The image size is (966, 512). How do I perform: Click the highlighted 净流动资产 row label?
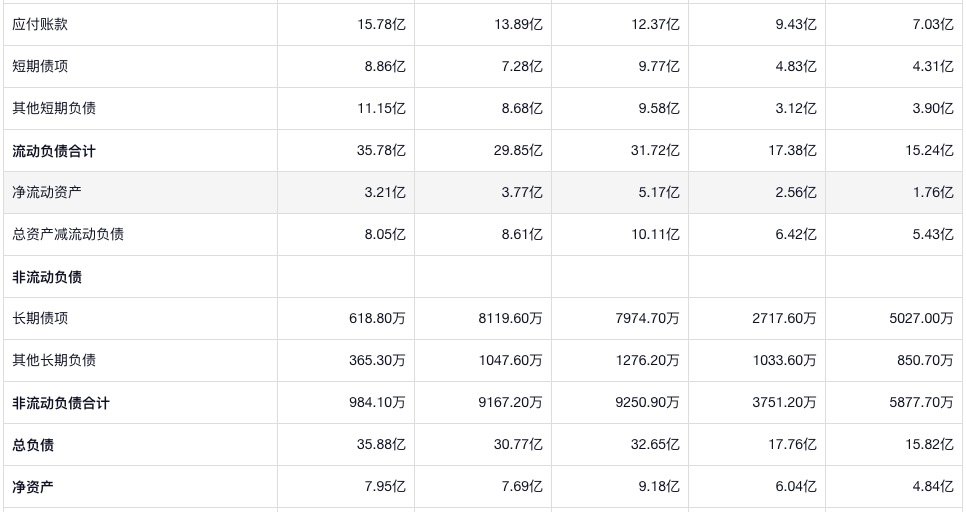47,192
